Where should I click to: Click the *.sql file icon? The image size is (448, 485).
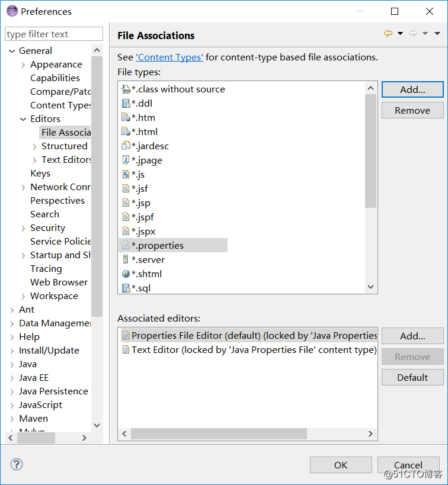126,288
